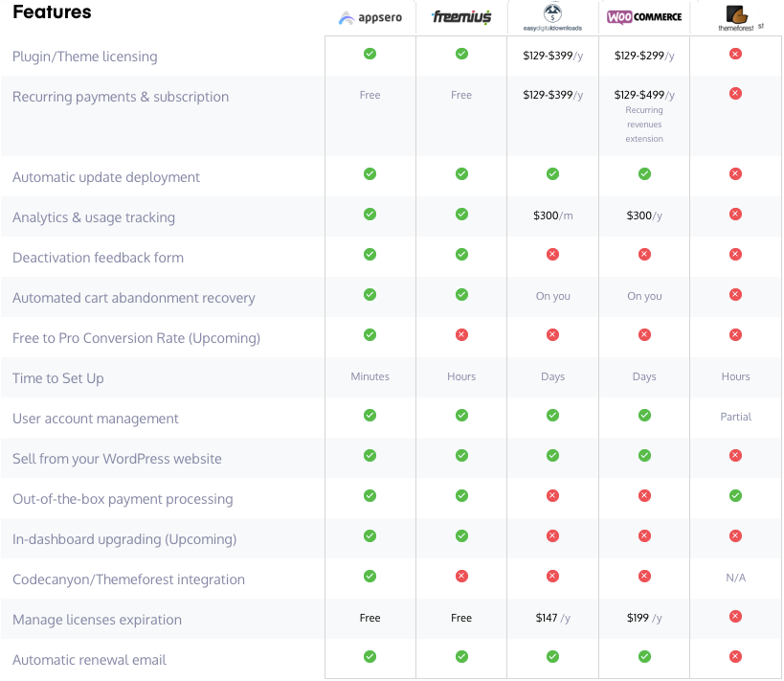Viewport: 784px width, 681px height.
Task: Click Appsero's check for Automatic renewal email
Action: 370,656
